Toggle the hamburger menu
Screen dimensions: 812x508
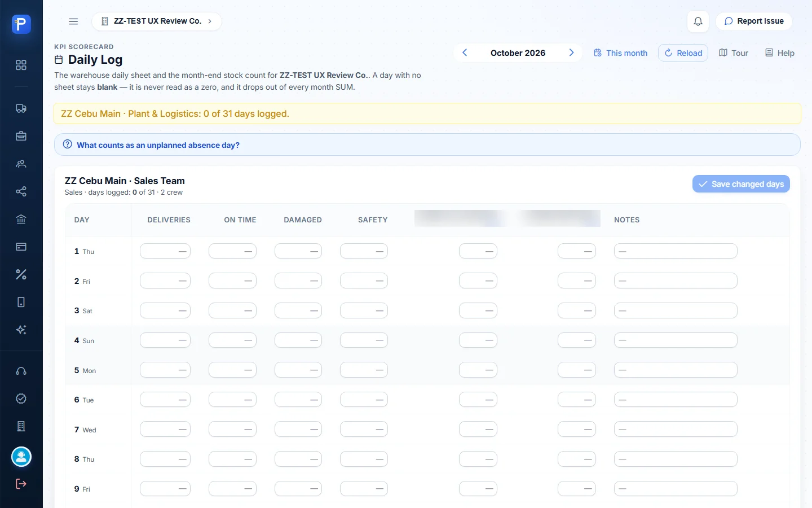pyautogui.click(x=73, y=21)
